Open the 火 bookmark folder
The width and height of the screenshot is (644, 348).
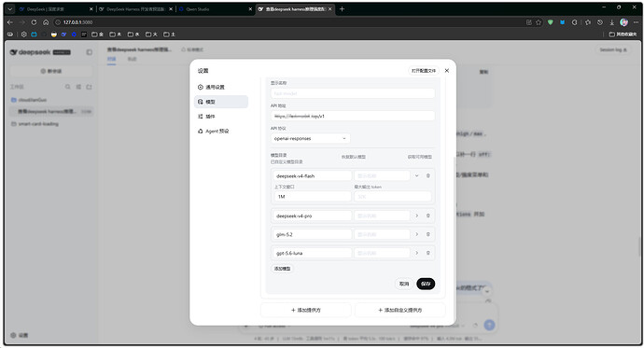click(151, 35)
